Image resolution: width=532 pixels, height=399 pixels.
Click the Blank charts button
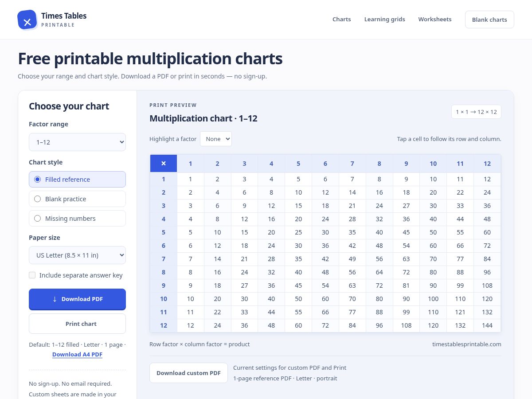[489, 20]
